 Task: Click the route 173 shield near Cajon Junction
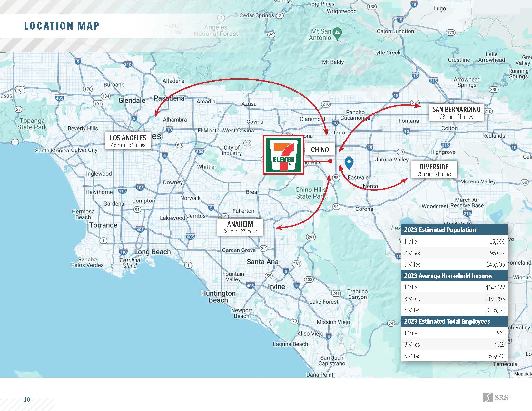point(451,32)
